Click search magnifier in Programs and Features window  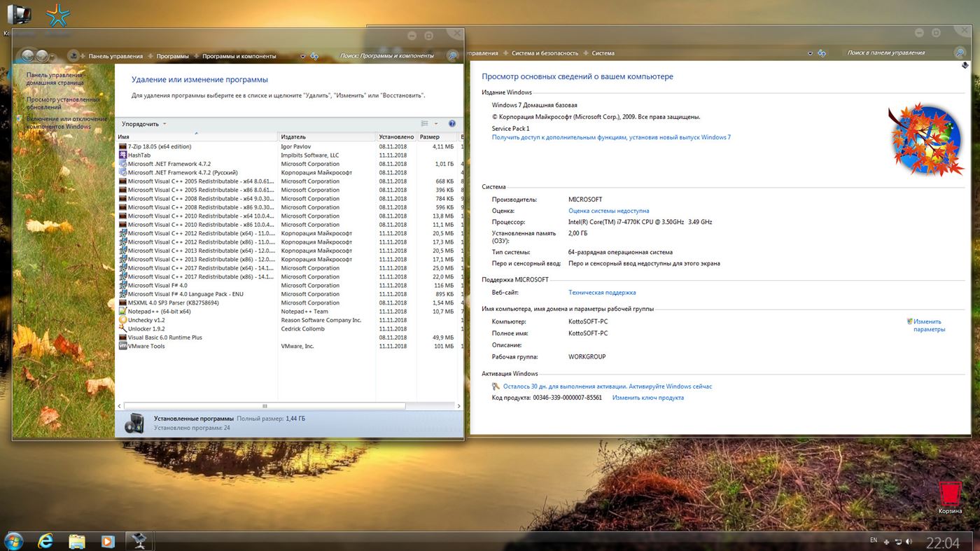point(452,56)
